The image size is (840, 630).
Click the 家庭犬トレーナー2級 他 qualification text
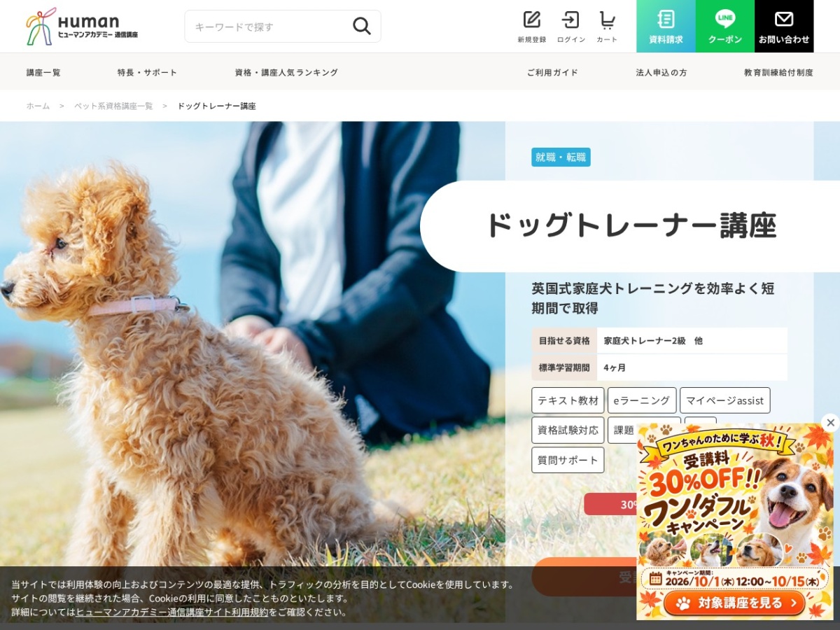[x=653, y=340]
